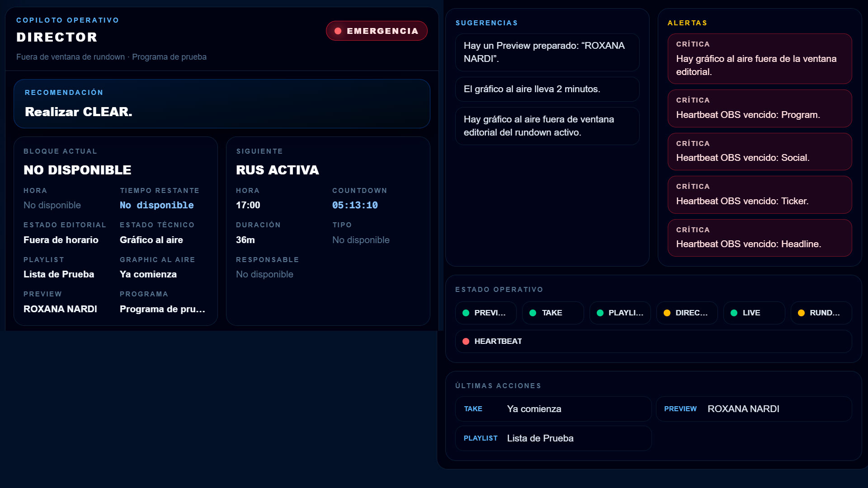Viewport: 868px width, 488px height.
Task: Click subtitle 'Fuera de ventana de rundown · Programa de prueba'
Action: (111, 57)
